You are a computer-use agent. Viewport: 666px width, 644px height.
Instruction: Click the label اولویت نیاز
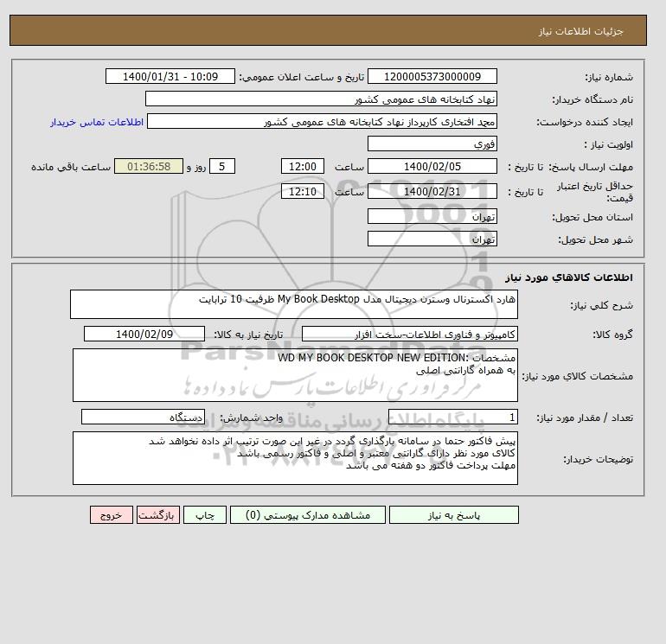pos(609,144)
